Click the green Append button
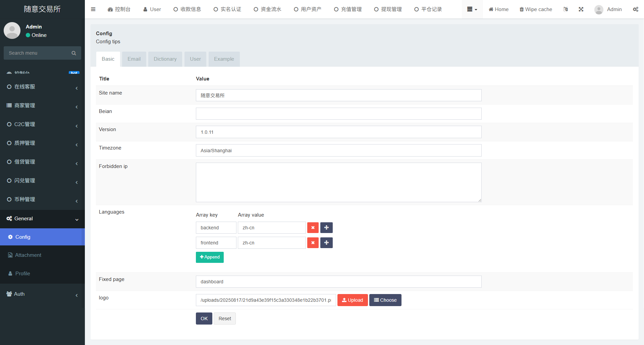 pyautogui.click(x=210, y=257)
